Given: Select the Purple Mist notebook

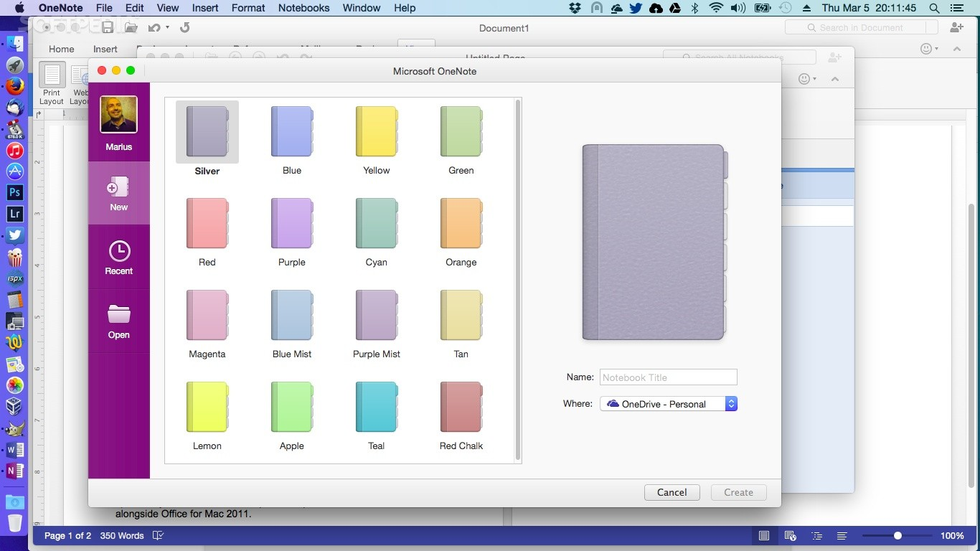Looking at the screenshot, I should click(376, 316).
